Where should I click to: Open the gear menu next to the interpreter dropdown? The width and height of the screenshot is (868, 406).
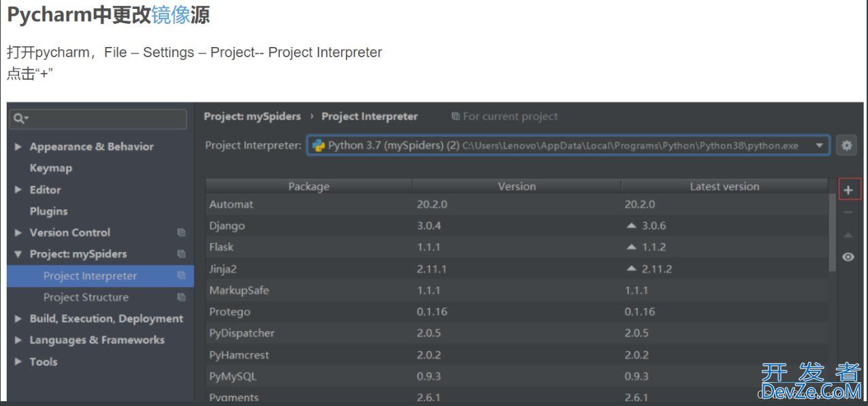(846, 145)
